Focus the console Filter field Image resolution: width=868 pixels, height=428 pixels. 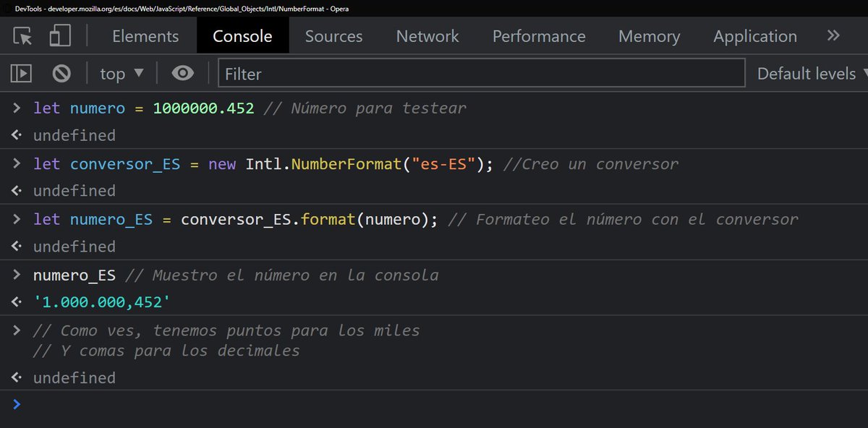[482, 73]
